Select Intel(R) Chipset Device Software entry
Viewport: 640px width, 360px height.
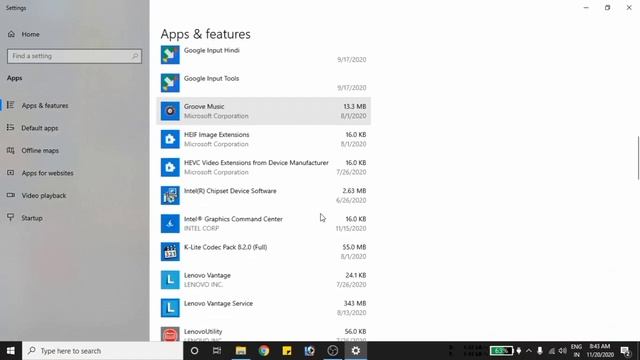264,196
